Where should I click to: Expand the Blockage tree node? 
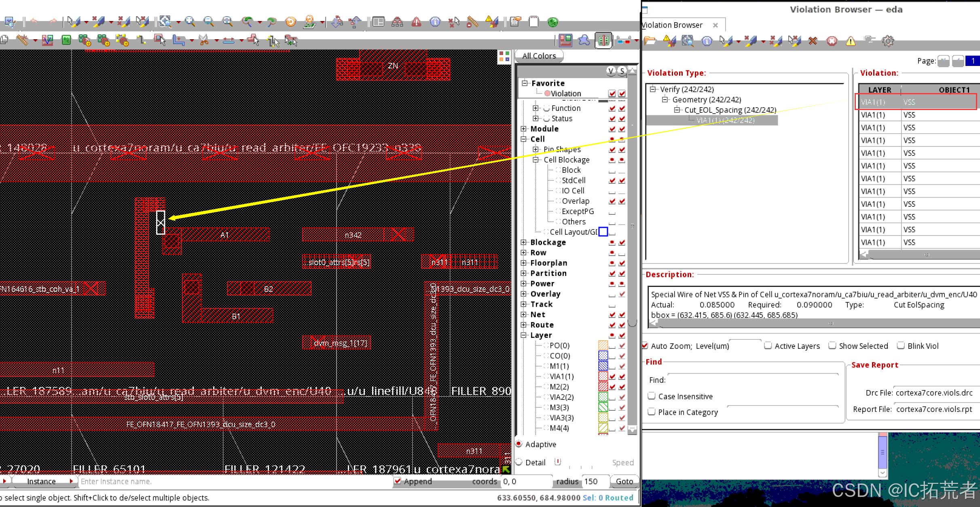point(524,242)
